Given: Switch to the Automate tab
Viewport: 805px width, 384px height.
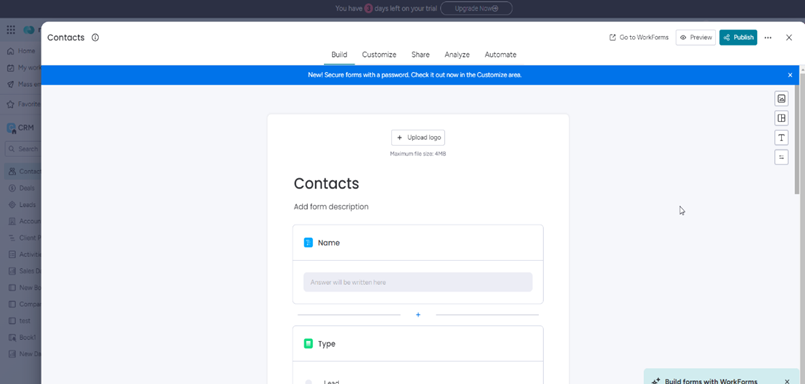Looking at the screenshot, I should (x=501, y=54).
